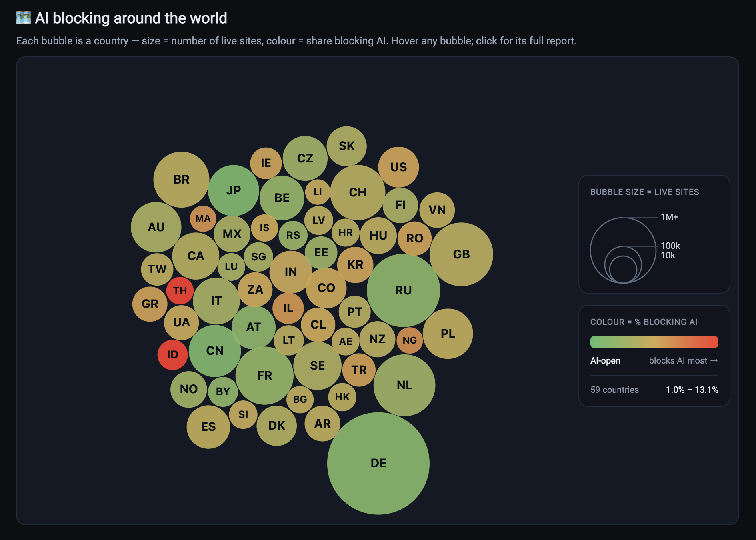Click the FR country bubble

click(264, 376)
